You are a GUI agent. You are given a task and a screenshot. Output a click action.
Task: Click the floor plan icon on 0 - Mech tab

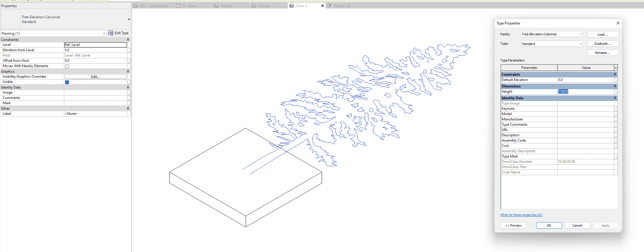[x=179, y=6]
